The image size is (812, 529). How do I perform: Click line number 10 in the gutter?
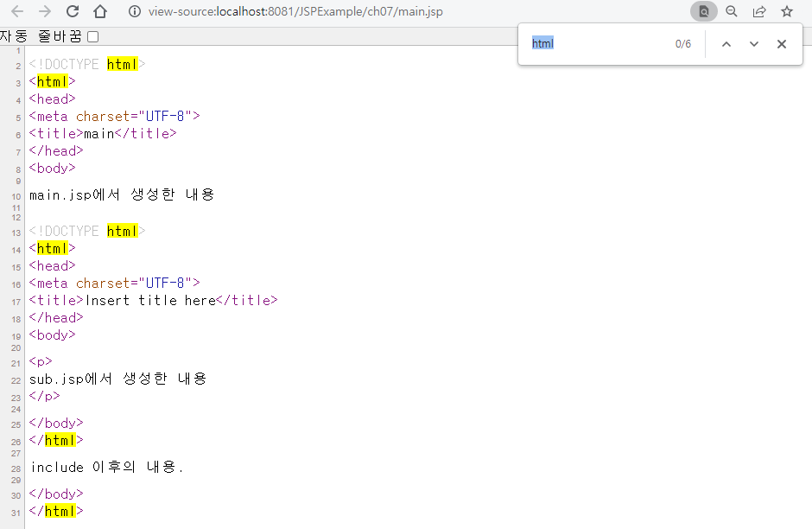point(16,196)
